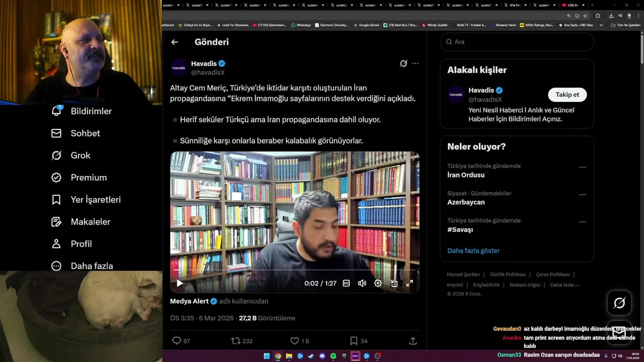Click the Ara search field

point(517,42)
